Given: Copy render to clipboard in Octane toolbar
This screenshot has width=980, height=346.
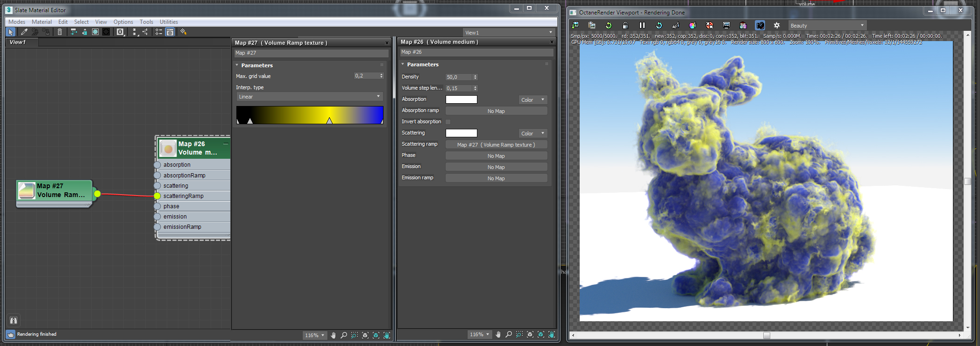Looking at the screenshot, I should point(592,26).
